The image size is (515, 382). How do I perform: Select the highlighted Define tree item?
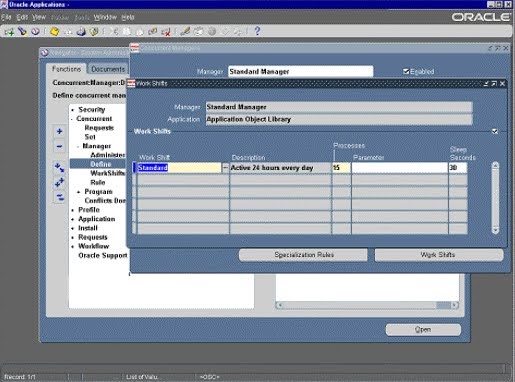pyautogui.click(x=100, y=164)
